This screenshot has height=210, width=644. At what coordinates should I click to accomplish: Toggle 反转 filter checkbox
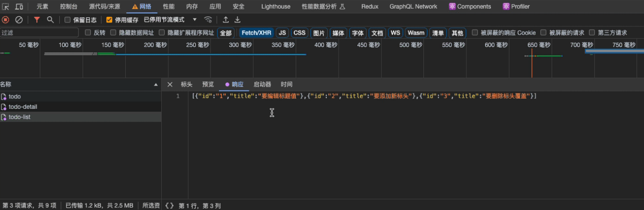pos(88,33)
